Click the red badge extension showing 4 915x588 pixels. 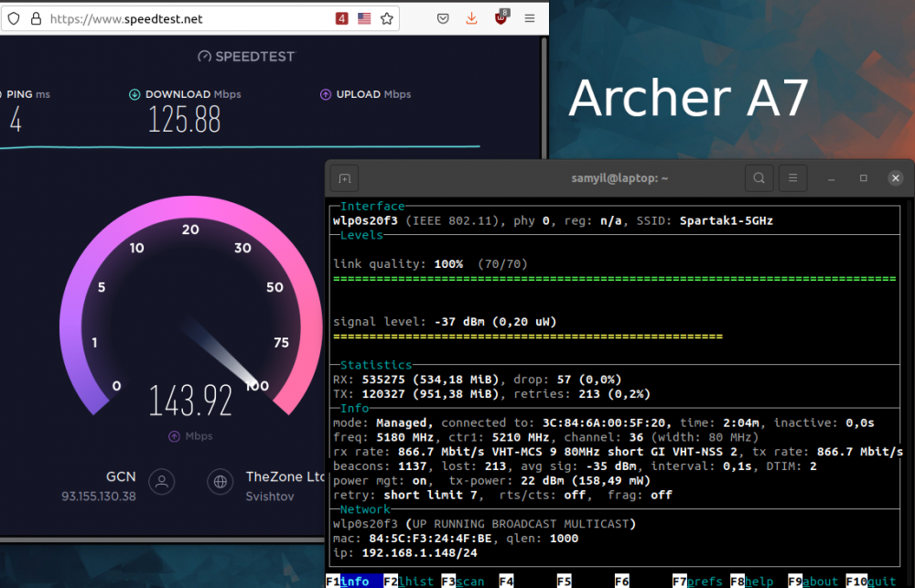343,17
